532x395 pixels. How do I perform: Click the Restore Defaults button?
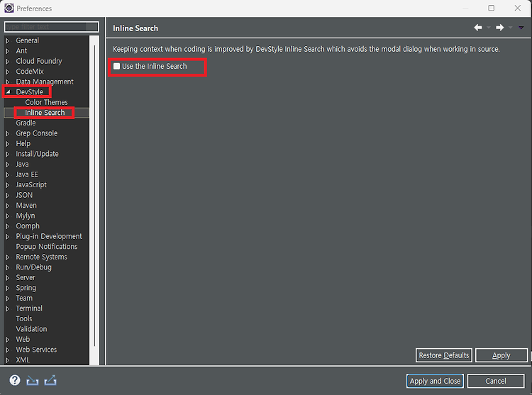click(x=444, y=355)
